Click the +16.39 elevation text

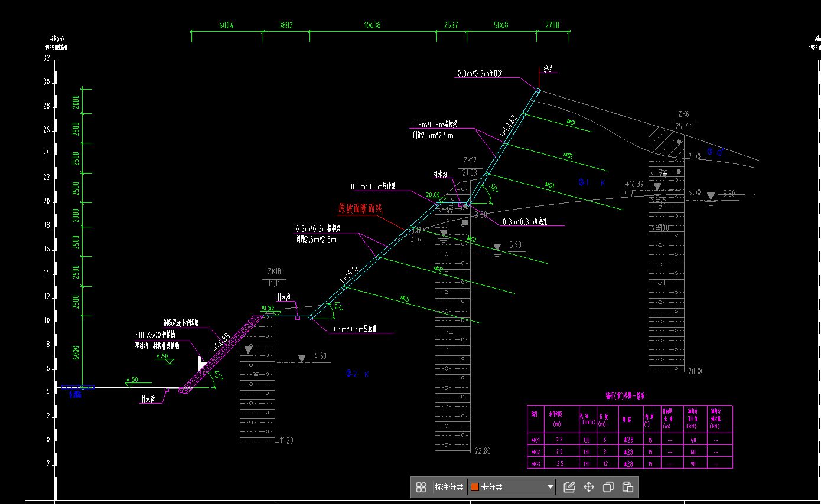pos(636,184)
